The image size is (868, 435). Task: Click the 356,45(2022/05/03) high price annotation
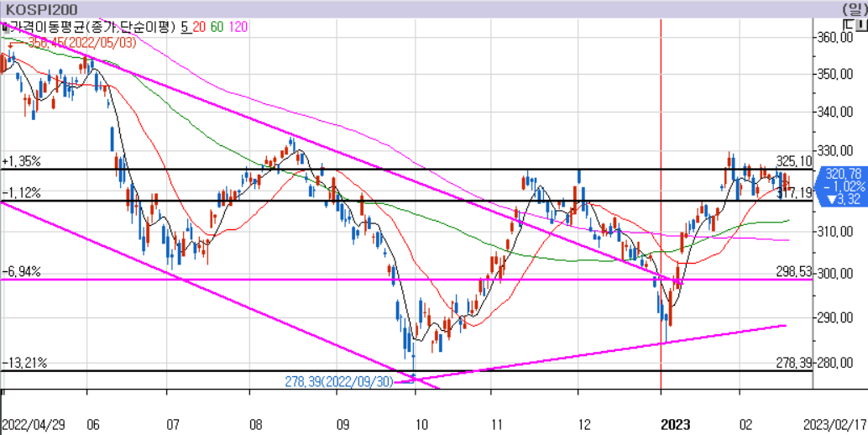click(x=81, y=43)
